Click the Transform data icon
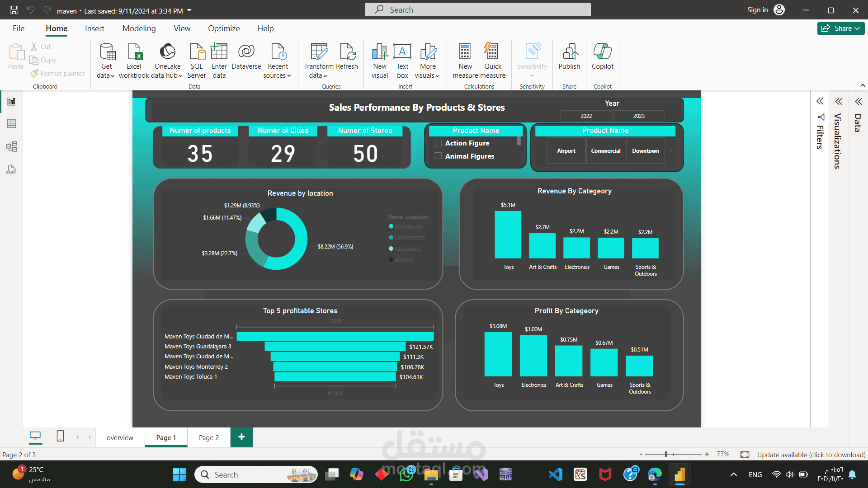 319,52
